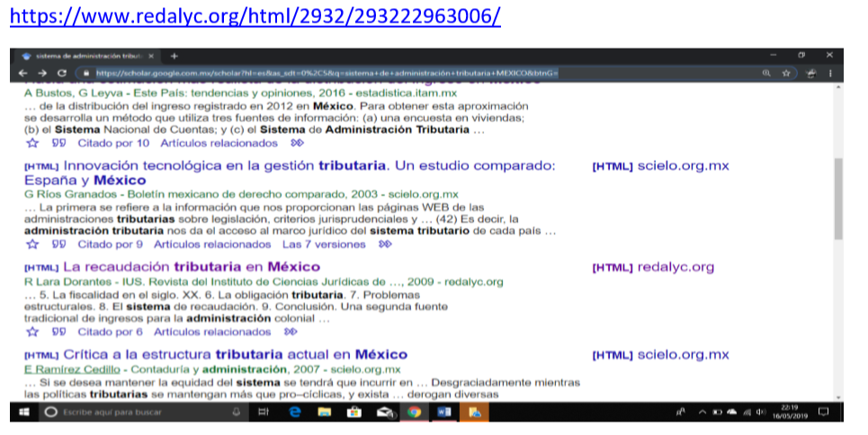Open 'Crítica a la estructura tributaria actual en México'

coord(235,354)
